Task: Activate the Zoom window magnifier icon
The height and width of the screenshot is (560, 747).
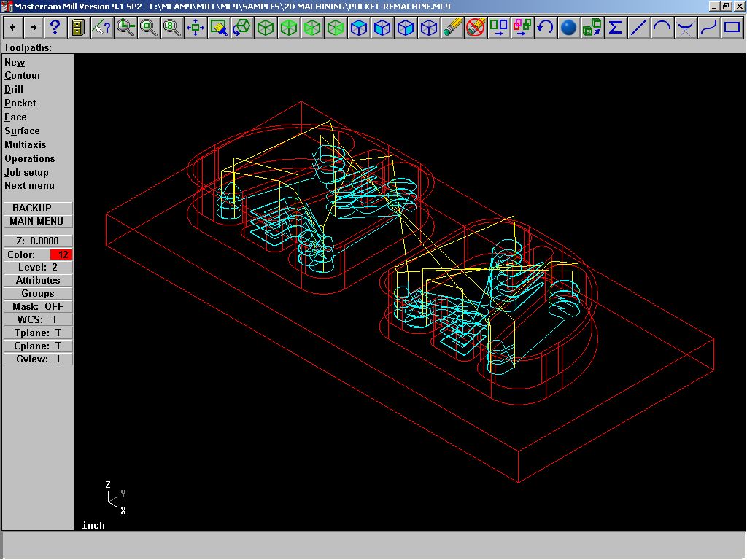Action: point(125,28)
